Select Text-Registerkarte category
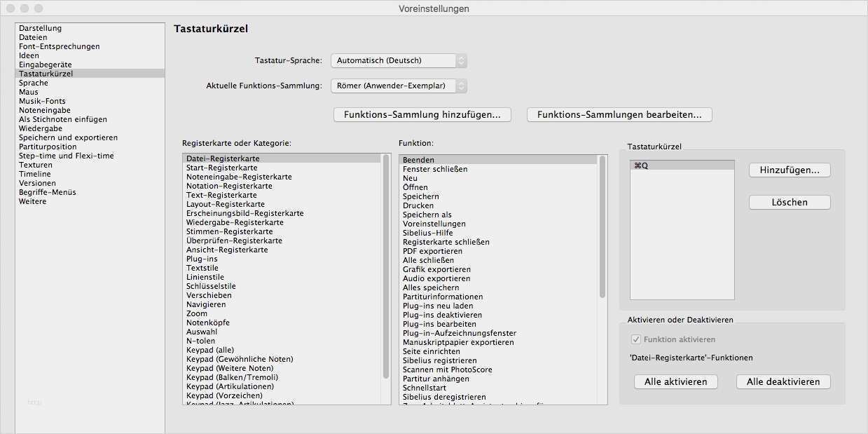The height and width of the screenshot is (434, 868). pyautogui.click(x=282, y=196)
